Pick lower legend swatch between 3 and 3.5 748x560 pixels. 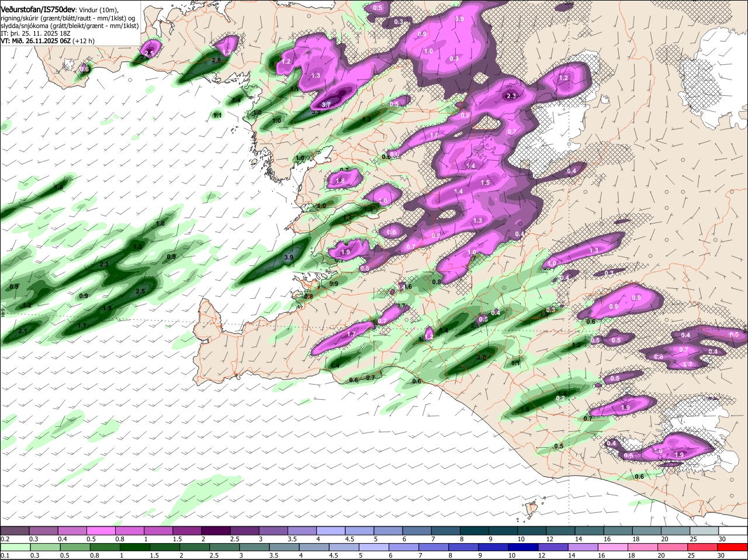254,547
